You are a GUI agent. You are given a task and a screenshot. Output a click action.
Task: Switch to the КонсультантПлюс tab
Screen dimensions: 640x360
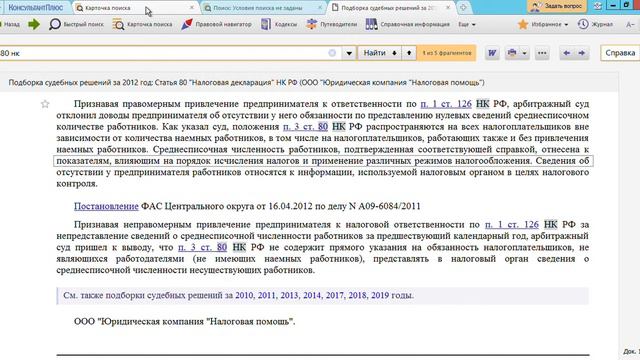[x=35, y=8]
